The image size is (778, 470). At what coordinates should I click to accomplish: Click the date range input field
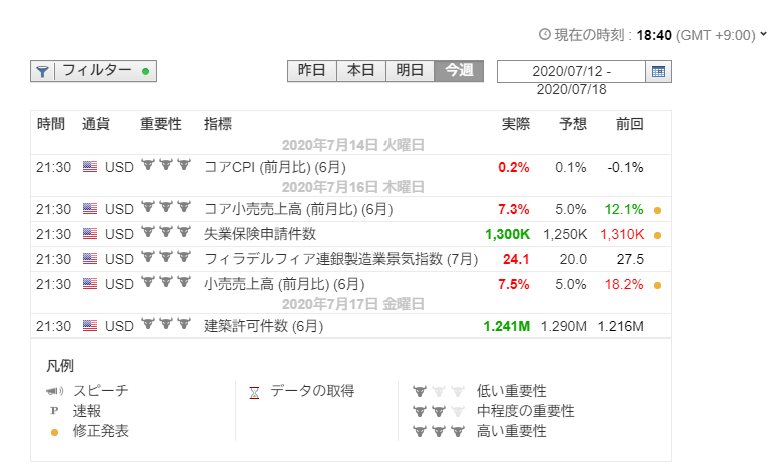pyautogui.click(x=572, y=71)
